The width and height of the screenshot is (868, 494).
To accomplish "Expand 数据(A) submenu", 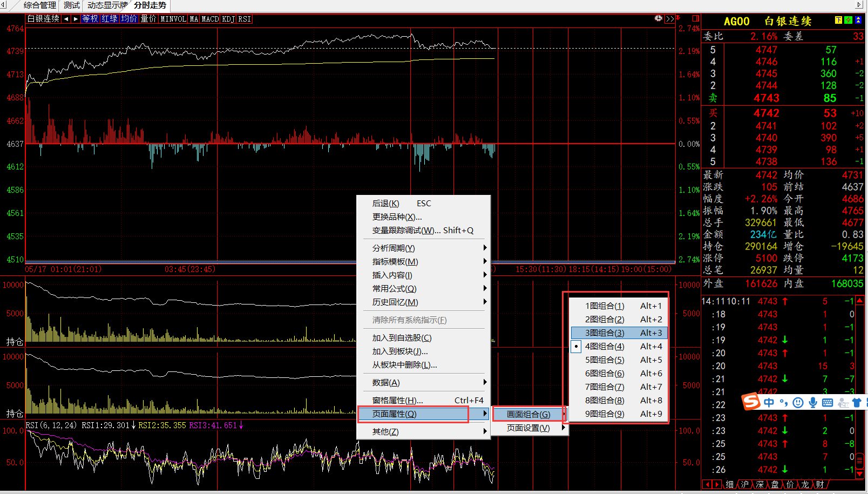I will (x=424, y=382).
